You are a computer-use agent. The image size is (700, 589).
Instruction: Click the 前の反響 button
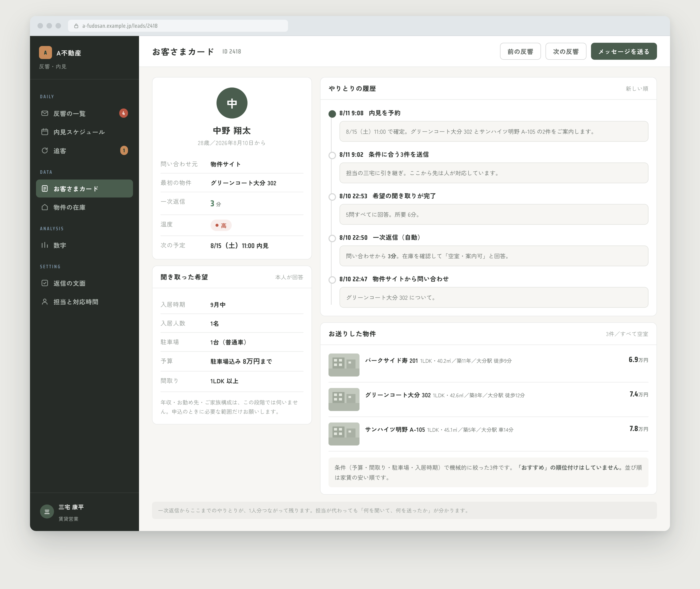(520, 51)
